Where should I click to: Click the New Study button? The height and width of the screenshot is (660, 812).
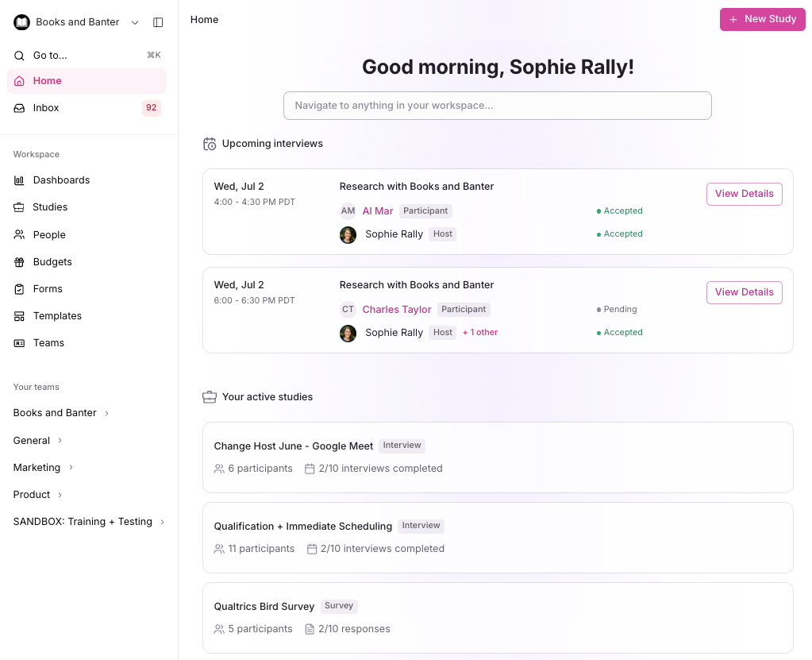[762, 19]
